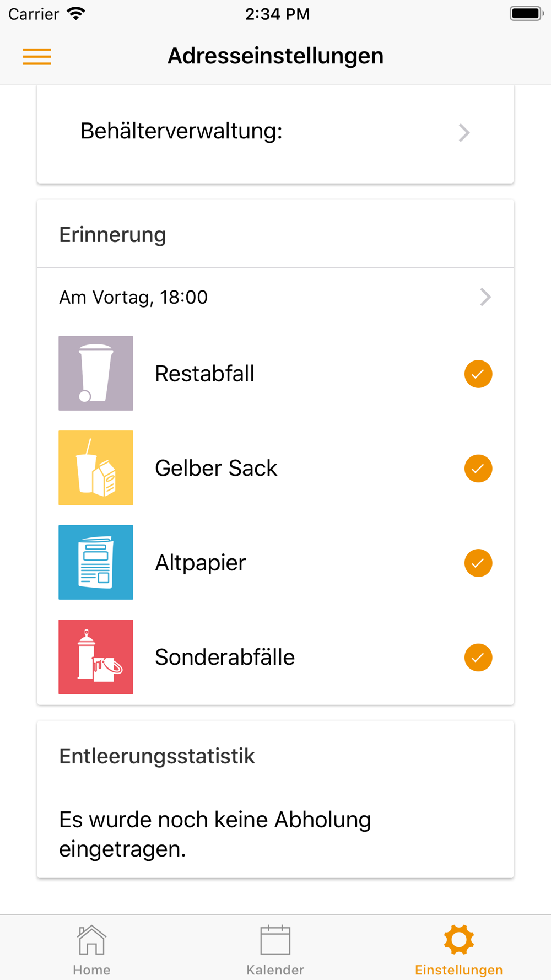Tap the Home house icon
Image resolution: width=551 pixels, height=980 pixels.
point(91,940)
